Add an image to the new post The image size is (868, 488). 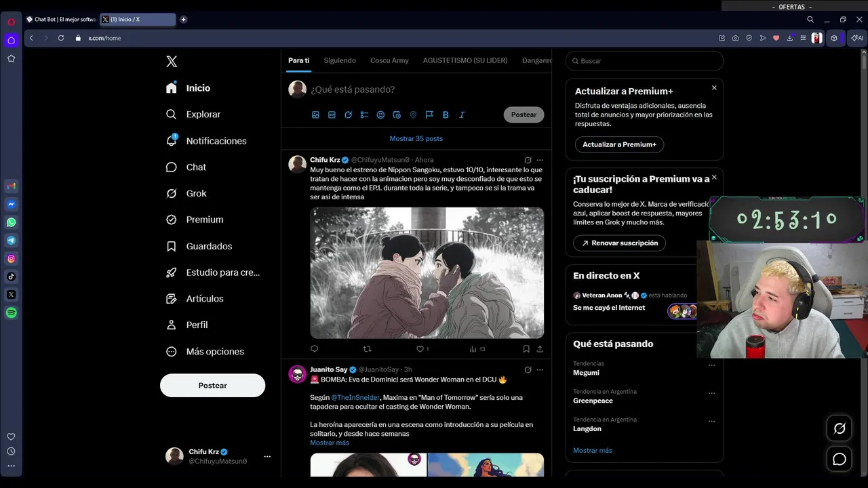[315, 115]
